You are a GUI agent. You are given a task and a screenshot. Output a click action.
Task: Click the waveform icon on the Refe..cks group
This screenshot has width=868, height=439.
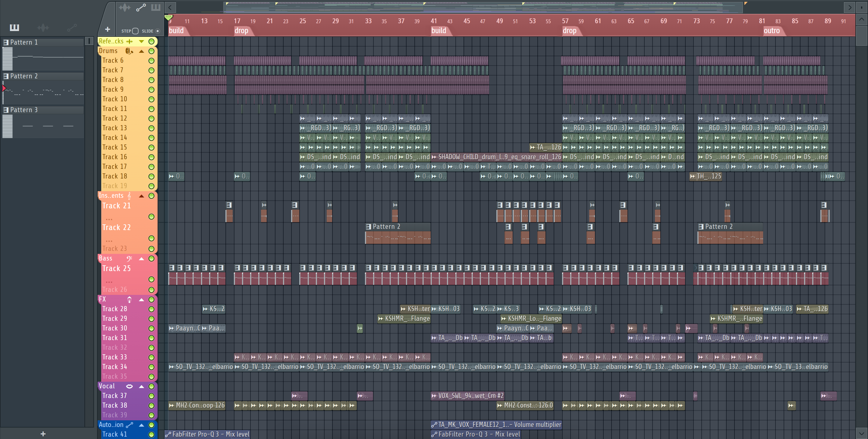point(129,41)
